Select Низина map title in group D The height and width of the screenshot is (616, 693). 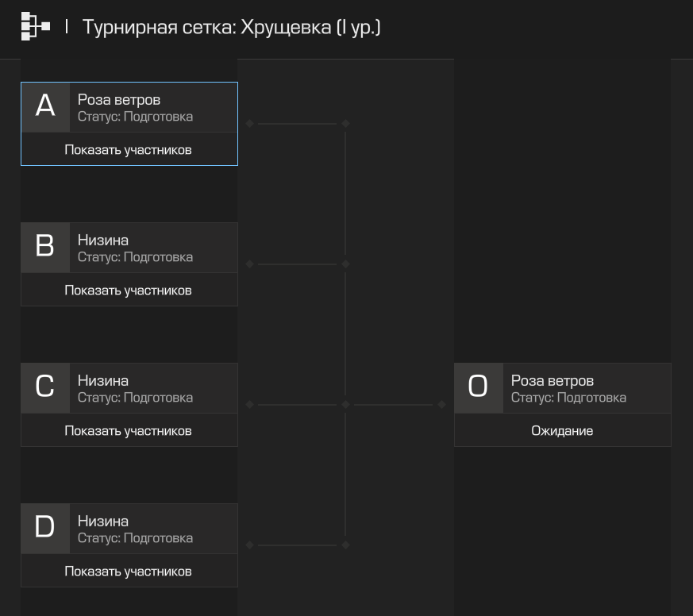[x=103, y=522]
